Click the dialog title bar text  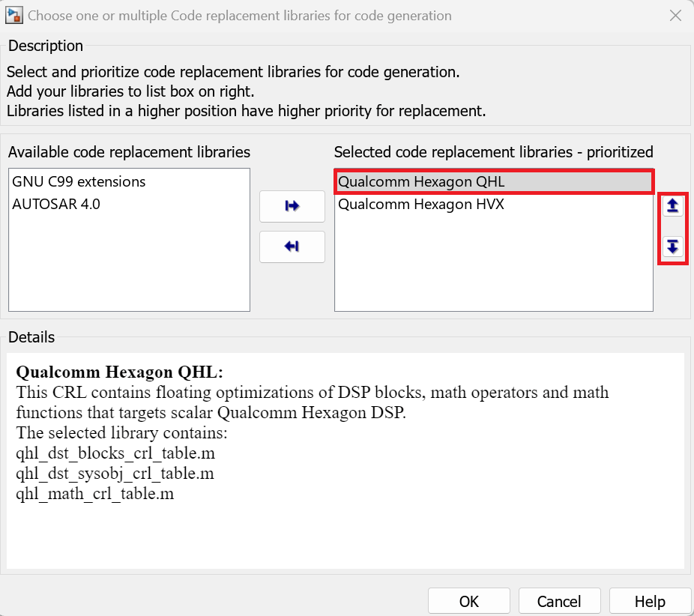coord(240,15)
